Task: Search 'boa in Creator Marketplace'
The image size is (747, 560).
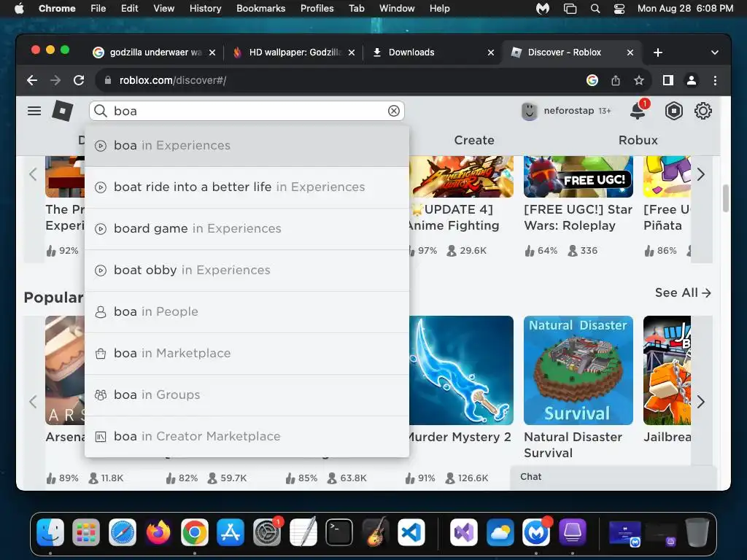Action: 247,436
